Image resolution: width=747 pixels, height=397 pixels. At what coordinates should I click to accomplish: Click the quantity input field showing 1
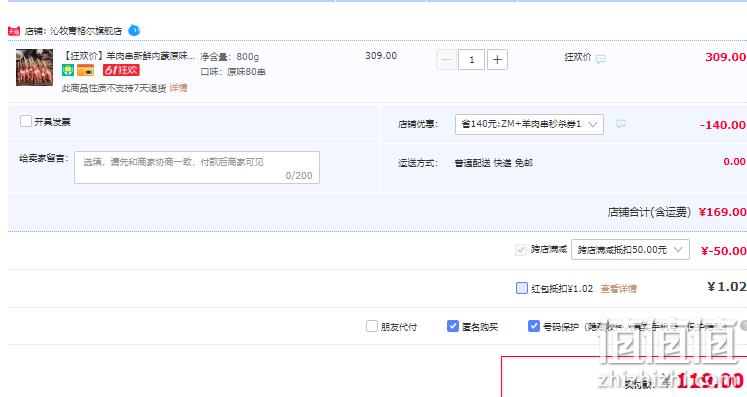(x=472, y=60)
